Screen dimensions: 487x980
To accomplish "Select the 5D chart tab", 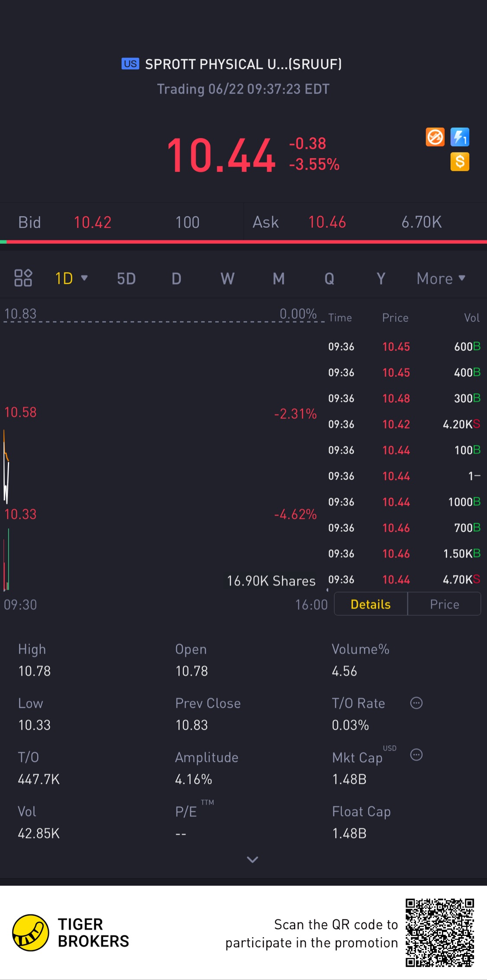I will pyautogui.click(x=126, y=278).
